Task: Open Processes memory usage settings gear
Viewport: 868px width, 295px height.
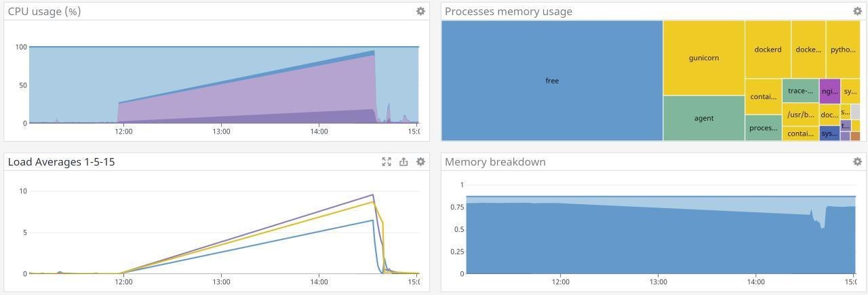Action: tap(857, 11)
